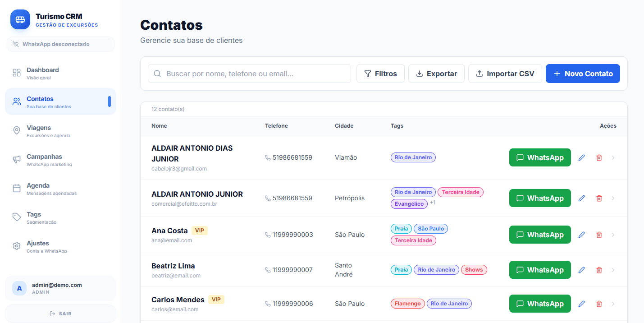The height and width of the screenshot is (323, 644).
Task: Open the Contatos section
Action: (x=40, y=102)
